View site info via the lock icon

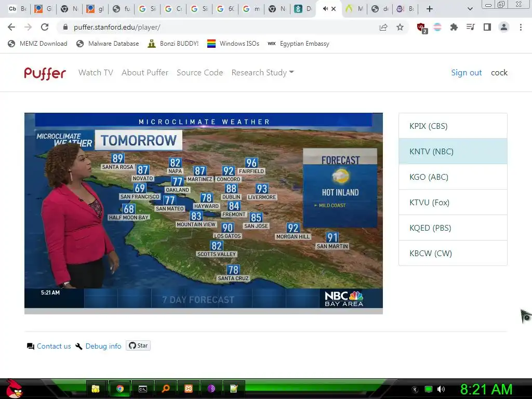[65, 27]
